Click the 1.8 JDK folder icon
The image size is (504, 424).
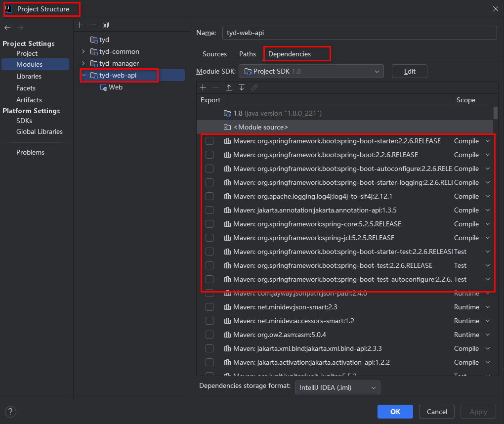tap(227, 114)
